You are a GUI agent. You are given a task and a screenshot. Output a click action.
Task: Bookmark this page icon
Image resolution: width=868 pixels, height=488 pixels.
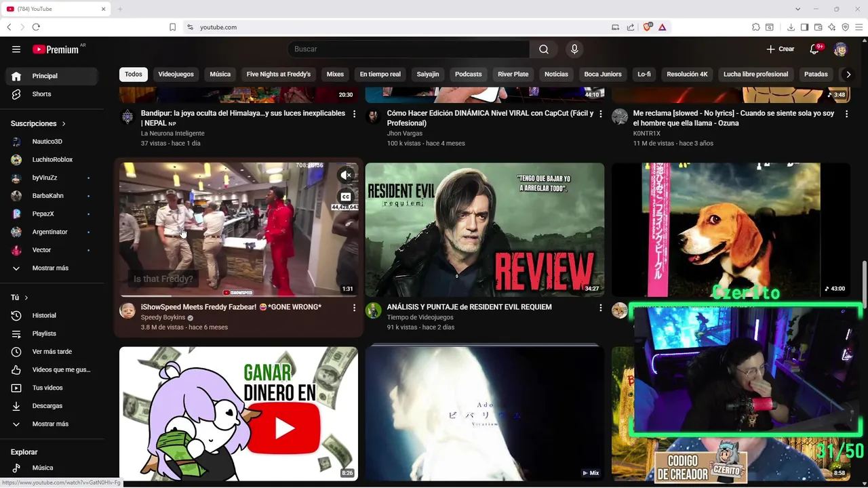click(x=172, y=27)
